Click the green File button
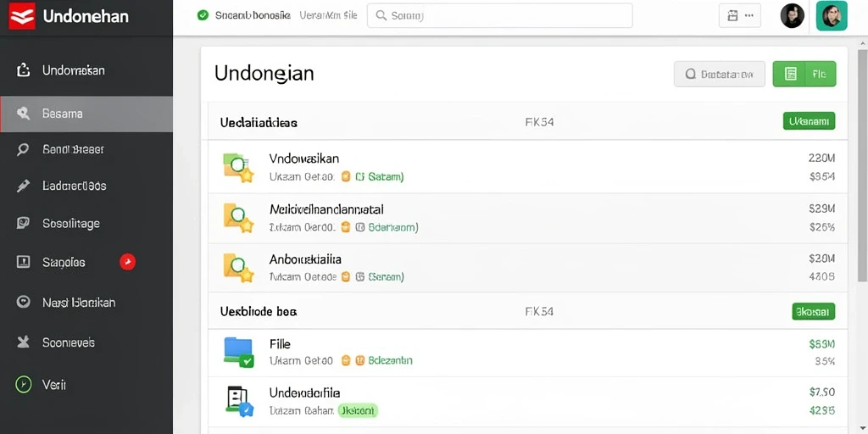Viewport: 868px width, 434px height. click(804, 75)
